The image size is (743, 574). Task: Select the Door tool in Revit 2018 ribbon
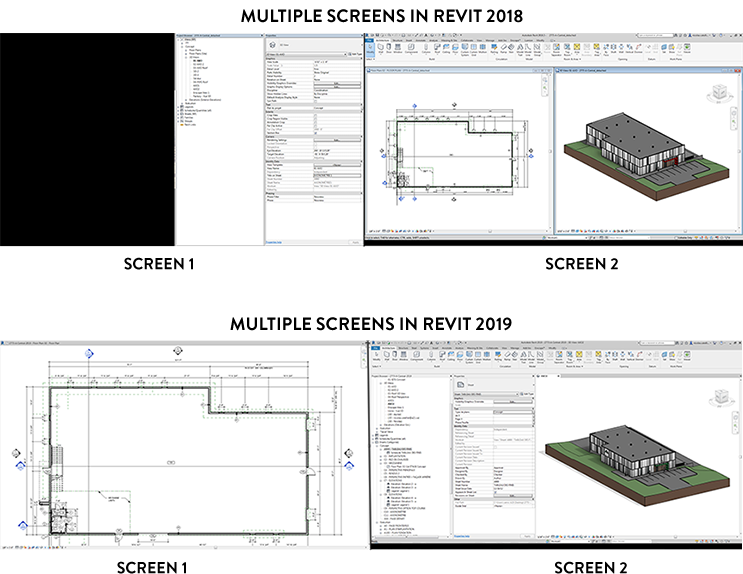389,49
